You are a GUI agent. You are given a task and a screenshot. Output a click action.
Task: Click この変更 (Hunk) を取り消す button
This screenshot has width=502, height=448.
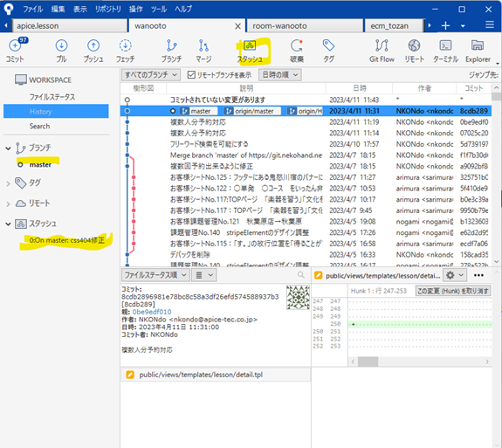[453, 291]
